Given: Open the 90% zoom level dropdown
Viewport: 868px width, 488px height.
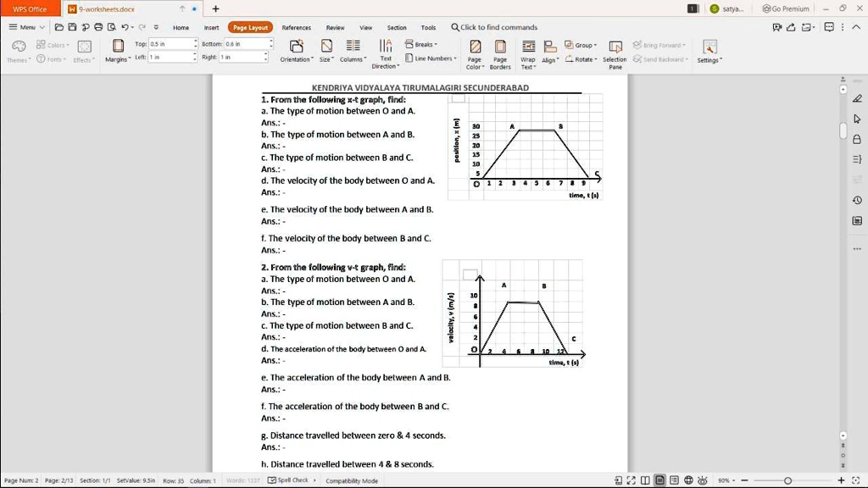Looking at the screenshot, I should pyautogui.click(x=726, y=480).
